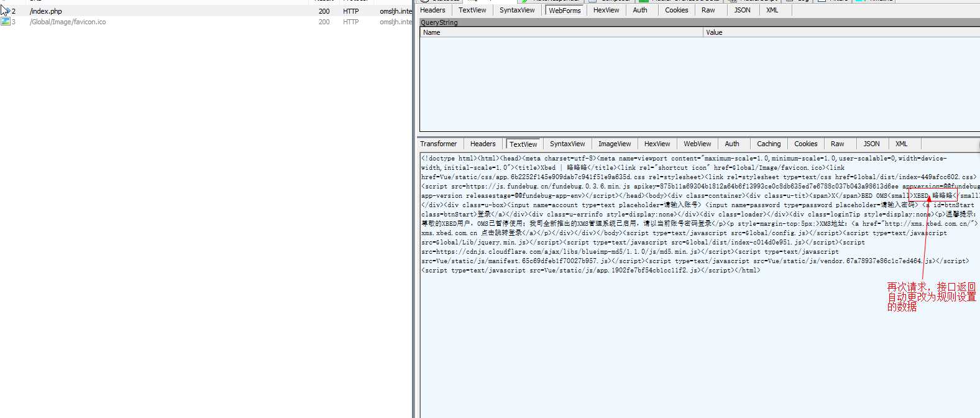Image resolution: width=980 pixels, height=418 pixels.
Task: Click HTTP protocol cell of favicon.ico row
Action: coord(351,22)
